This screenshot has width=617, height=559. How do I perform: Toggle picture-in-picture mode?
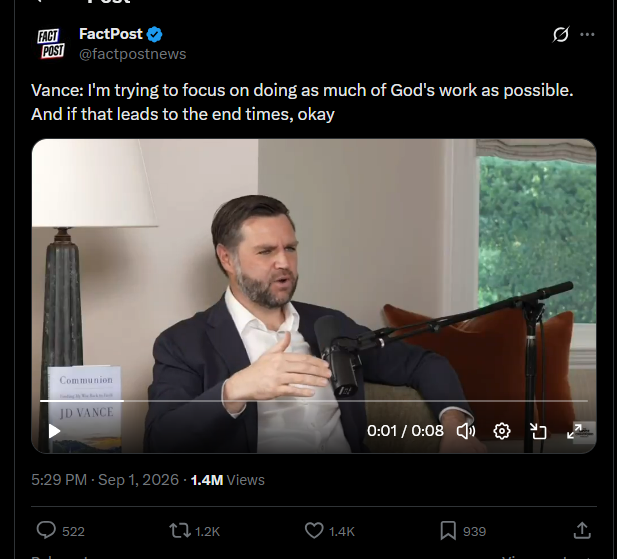538,431
